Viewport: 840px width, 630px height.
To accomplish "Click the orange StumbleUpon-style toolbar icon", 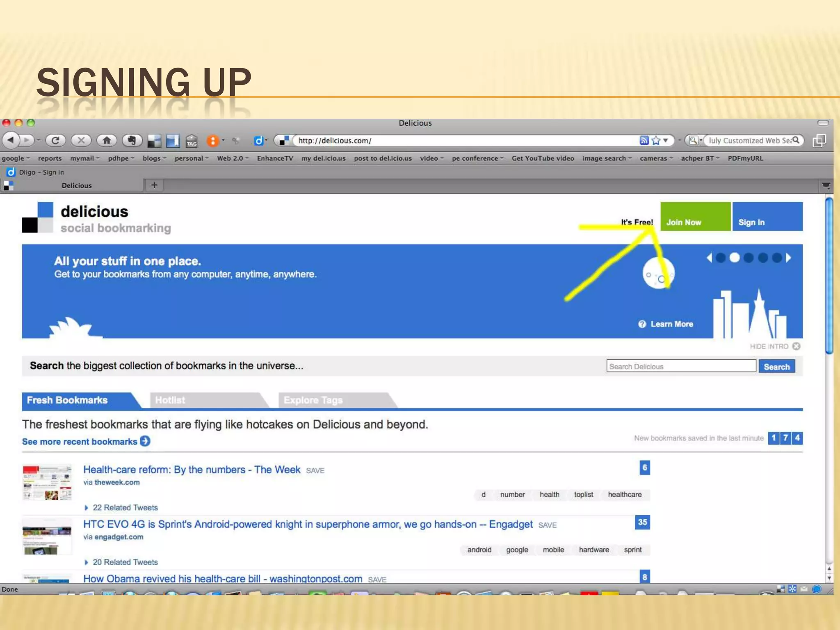I will [212, 141].
